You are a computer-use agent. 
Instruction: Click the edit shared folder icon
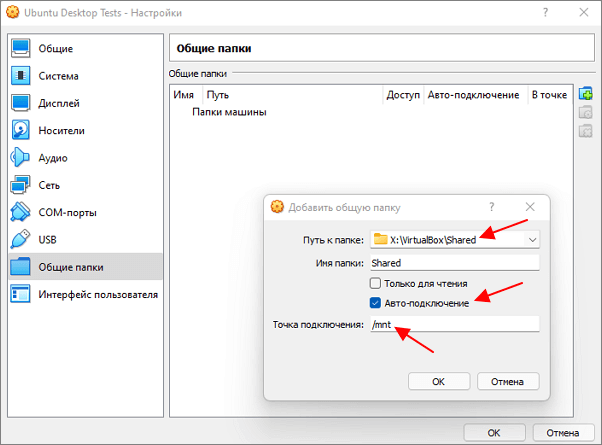[x=585, y=112]
